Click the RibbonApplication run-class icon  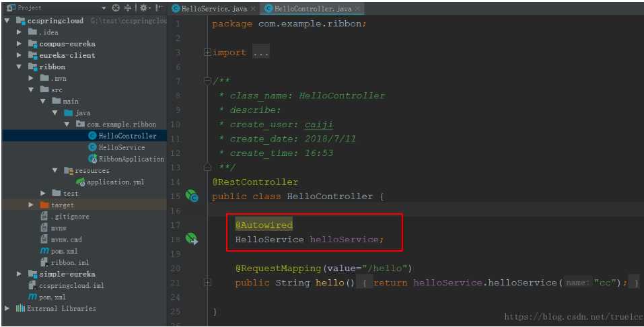coord(92,159)
